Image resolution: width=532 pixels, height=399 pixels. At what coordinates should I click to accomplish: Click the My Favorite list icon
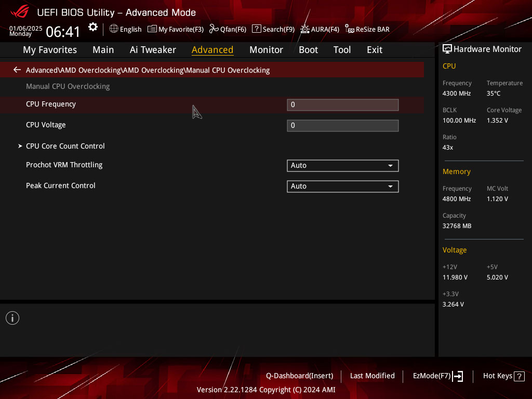point(152,29)
